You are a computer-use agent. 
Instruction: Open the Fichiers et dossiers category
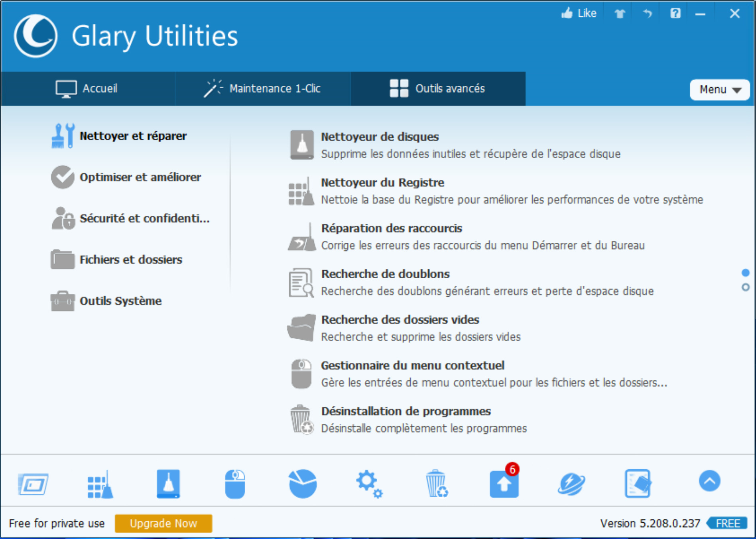116,260
